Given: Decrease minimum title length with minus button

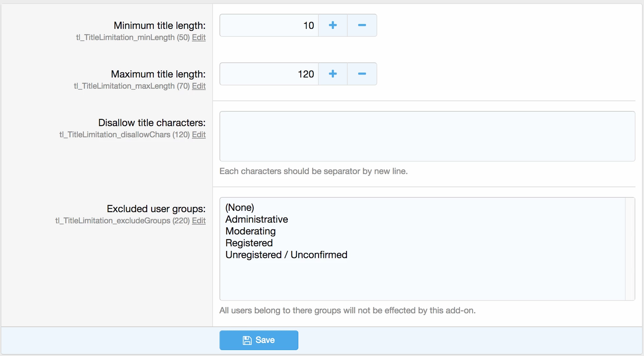Looking at the screenshot, I should (362, 25).
